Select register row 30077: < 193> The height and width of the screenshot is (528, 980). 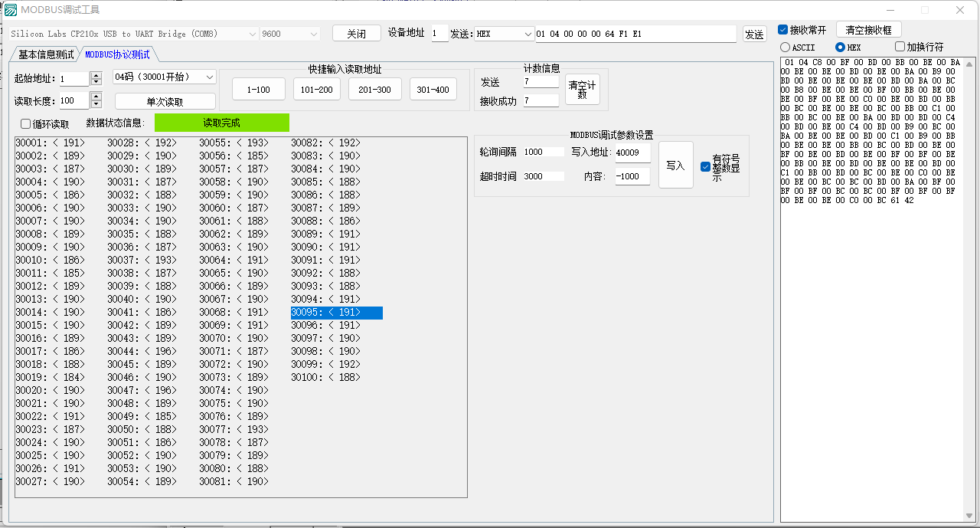(234, 430)
